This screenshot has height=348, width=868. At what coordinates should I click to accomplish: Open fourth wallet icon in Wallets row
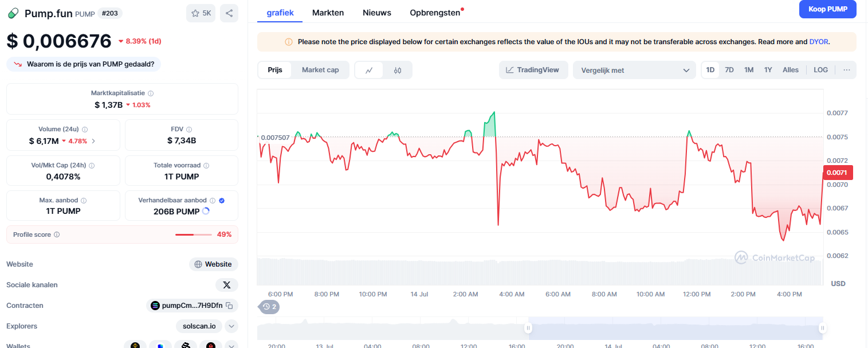(211, 346)
